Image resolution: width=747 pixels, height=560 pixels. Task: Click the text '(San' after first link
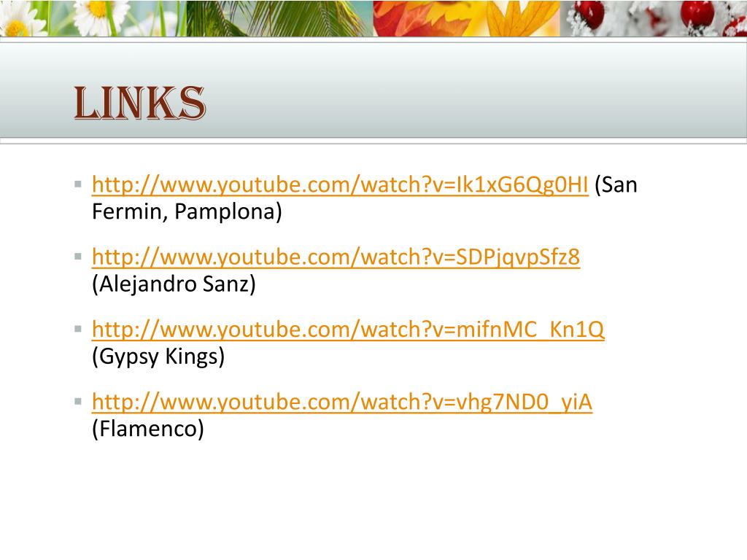tap(616, 184)
